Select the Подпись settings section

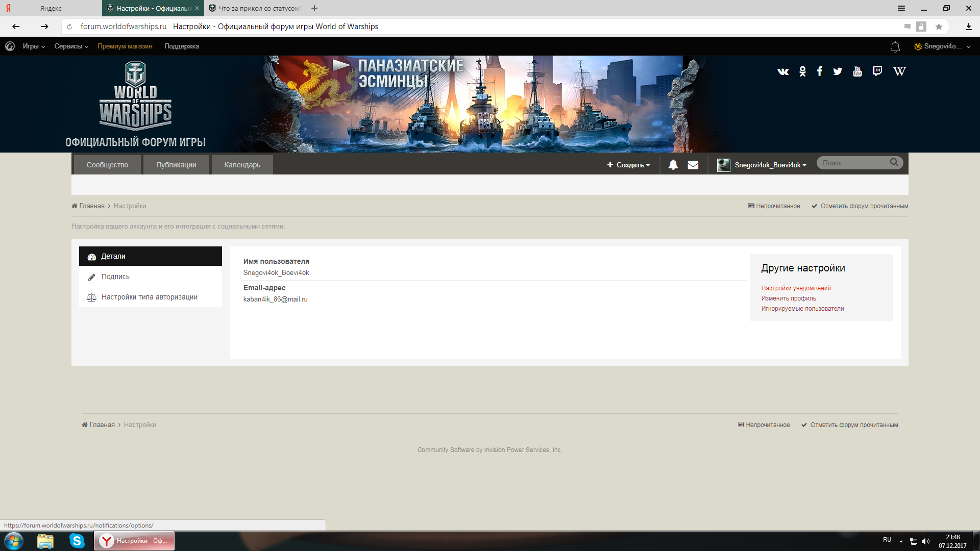point(151,277)
